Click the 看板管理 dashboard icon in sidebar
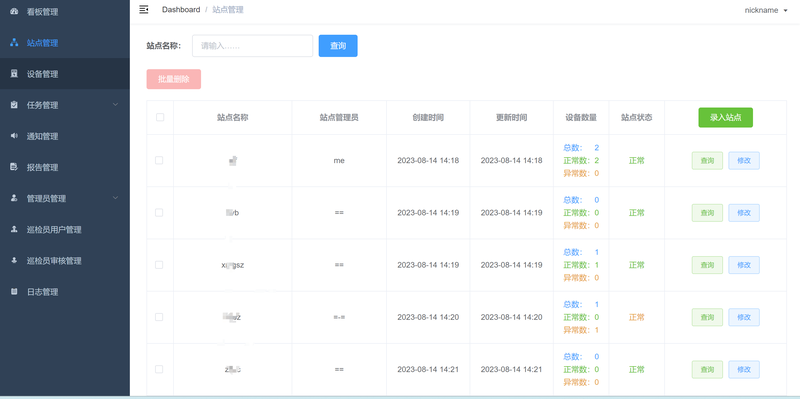The height and width of the screenshot is (399, 800). point(14,12)
